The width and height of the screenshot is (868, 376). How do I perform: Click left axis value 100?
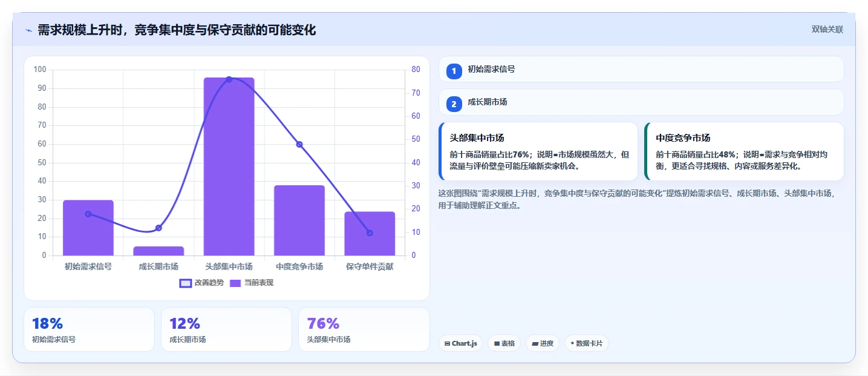41,70
